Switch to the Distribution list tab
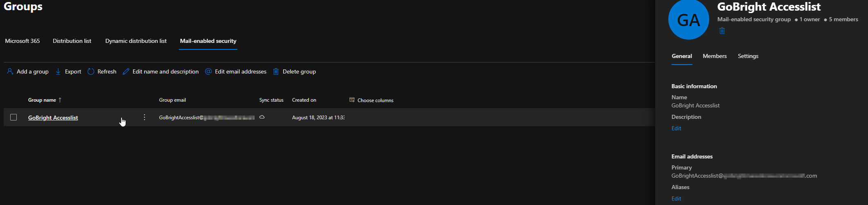Image resolution: width=868 pixels, height=205 pixels. (72, 41)
